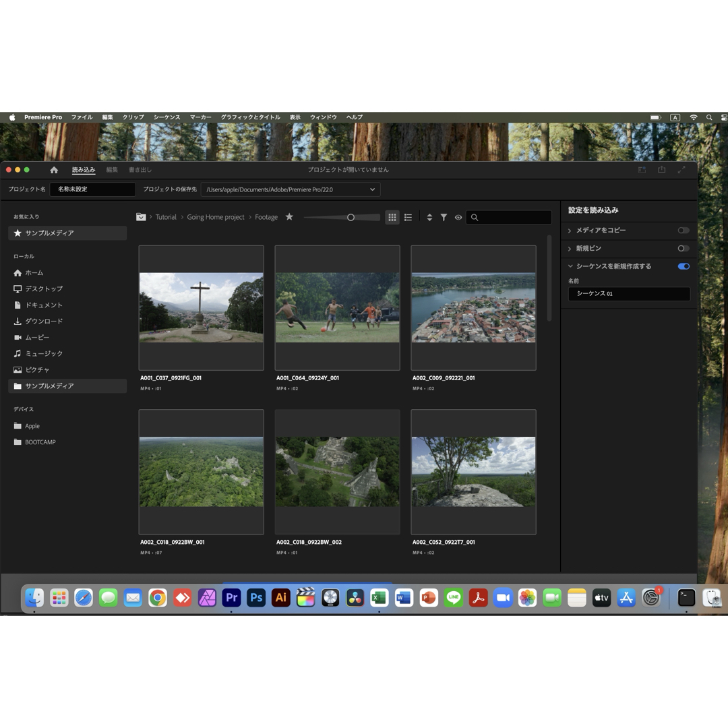Open the プロジェクトの保存先 path dropdown
The image size is (728, 728).
[371, 189]
